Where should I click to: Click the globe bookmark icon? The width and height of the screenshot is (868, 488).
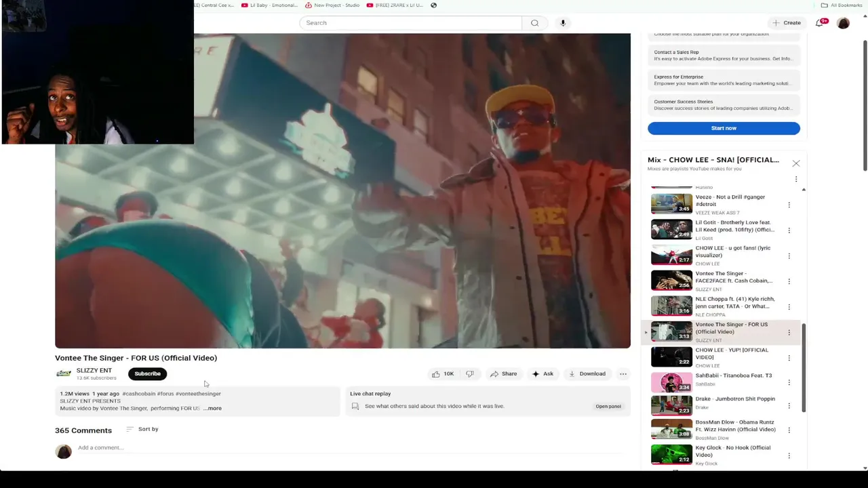coord(433,5)
